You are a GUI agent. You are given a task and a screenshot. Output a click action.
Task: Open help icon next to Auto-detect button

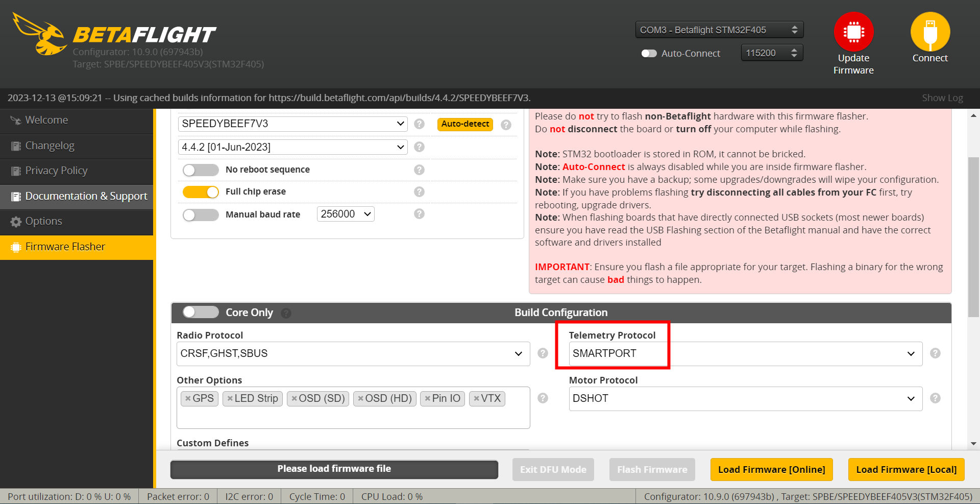(506, 125)
